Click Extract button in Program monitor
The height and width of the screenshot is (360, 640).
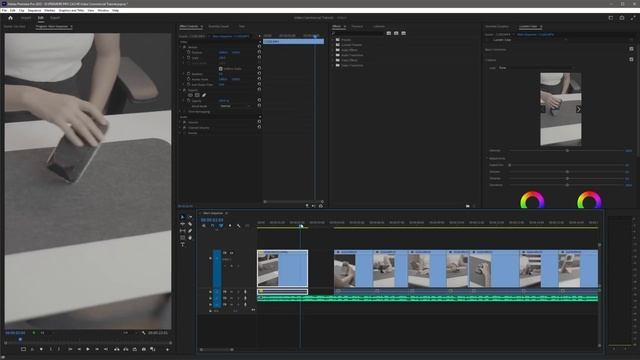coord(126,349)
